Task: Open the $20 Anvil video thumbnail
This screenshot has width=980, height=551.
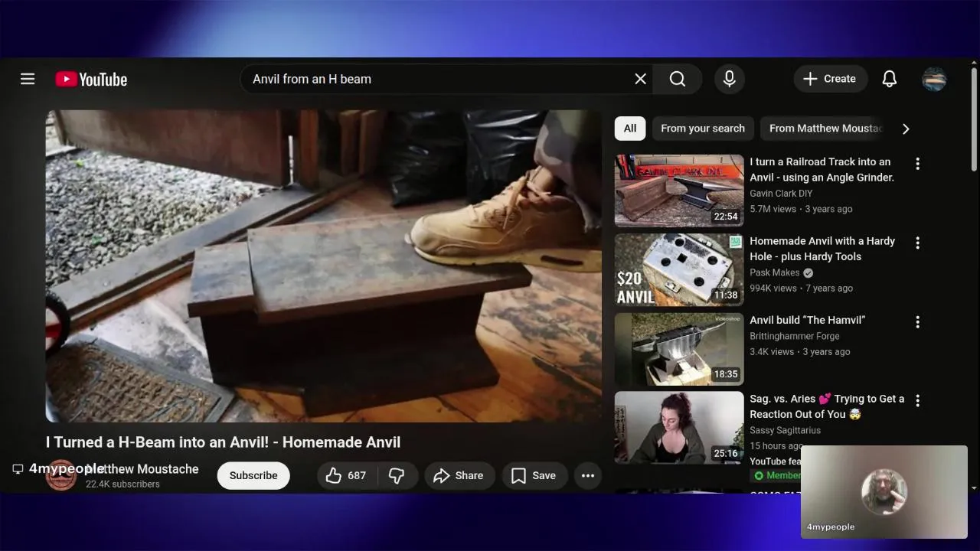Action: click(x=679, y=269)
